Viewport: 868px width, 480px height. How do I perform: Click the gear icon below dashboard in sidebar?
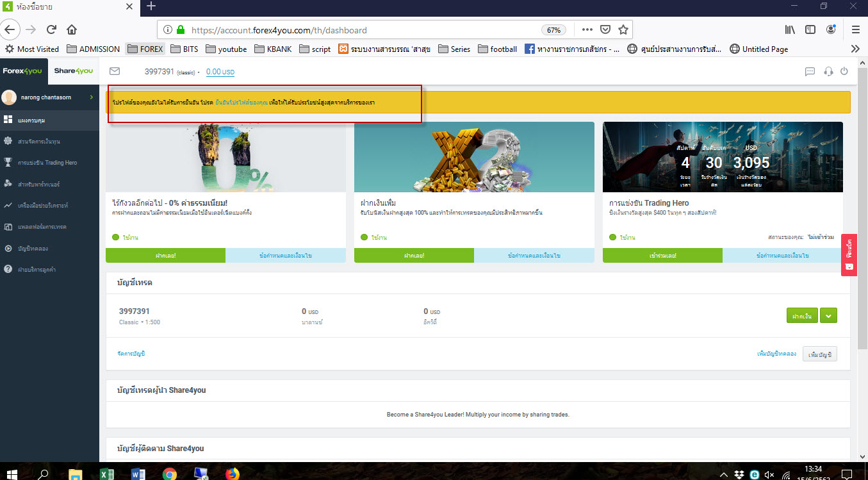[8, 141]
